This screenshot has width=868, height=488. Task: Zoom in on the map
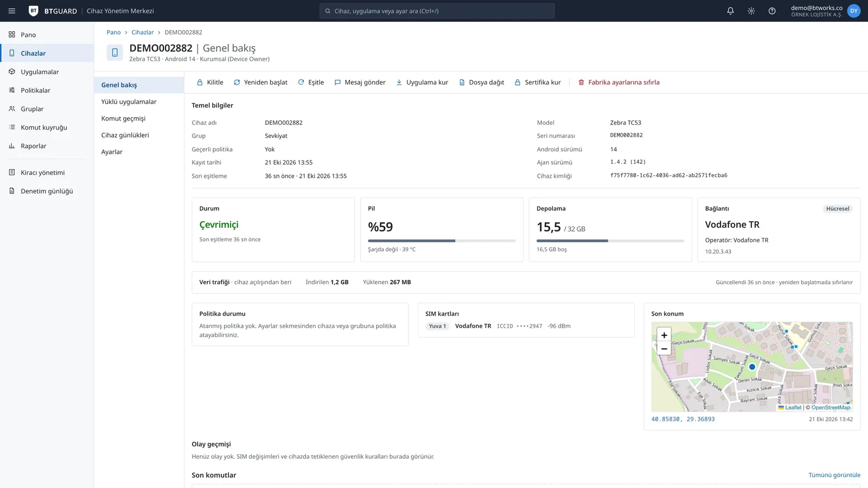coord(664,335)
